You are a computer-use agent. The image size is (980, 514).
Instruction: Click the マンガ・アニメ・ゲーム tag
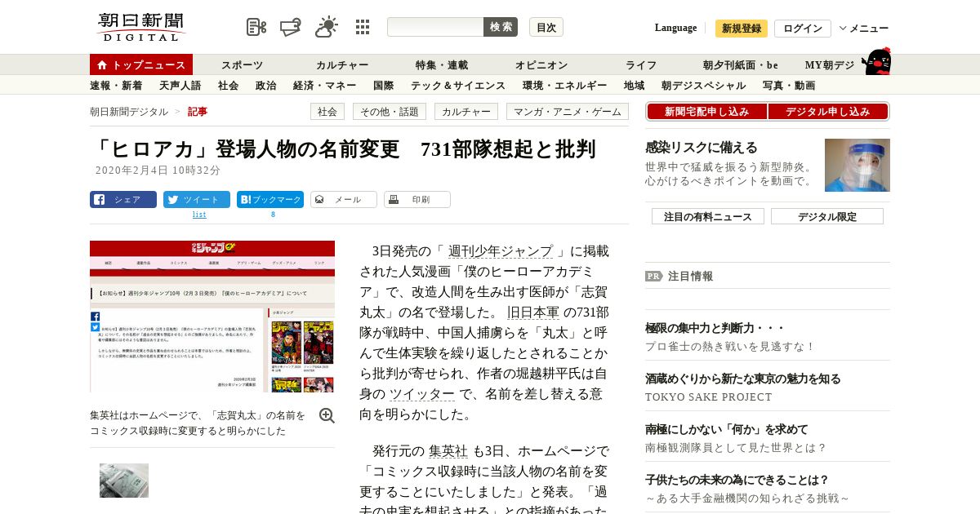coord(568,112)
